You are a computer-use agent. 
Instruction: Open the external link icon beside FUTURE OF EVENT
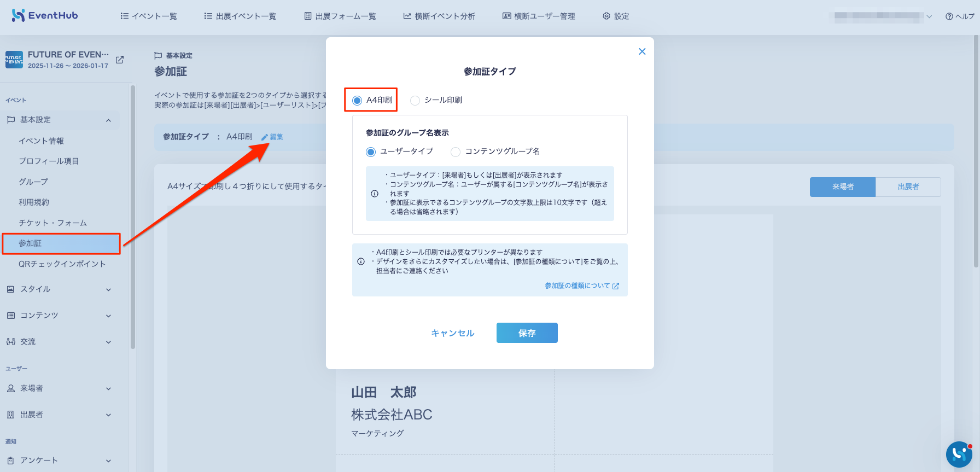(x=120, y=60)
